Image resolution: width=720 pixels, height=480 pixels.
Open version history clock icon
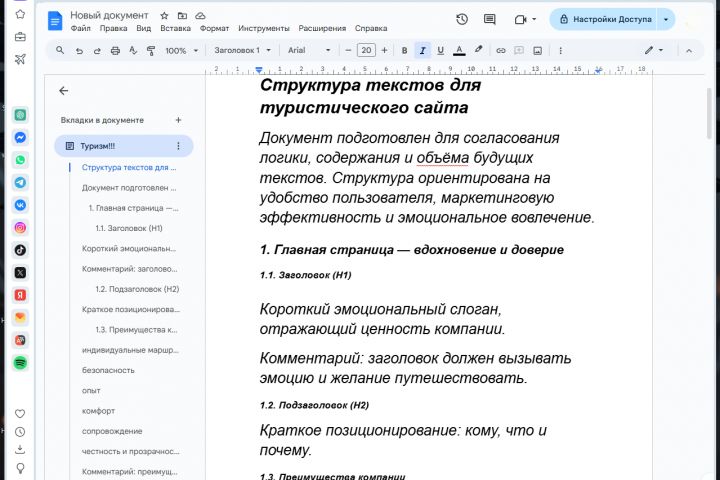tap(461, 19)
